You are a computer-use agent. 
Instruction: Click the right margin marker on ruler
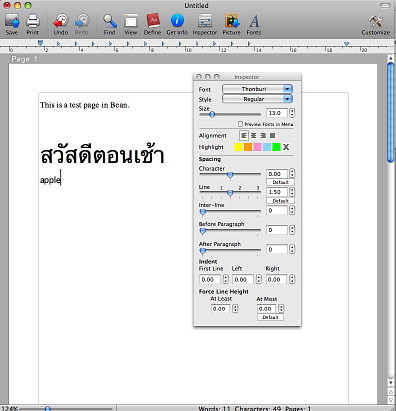tap(347, 44)
